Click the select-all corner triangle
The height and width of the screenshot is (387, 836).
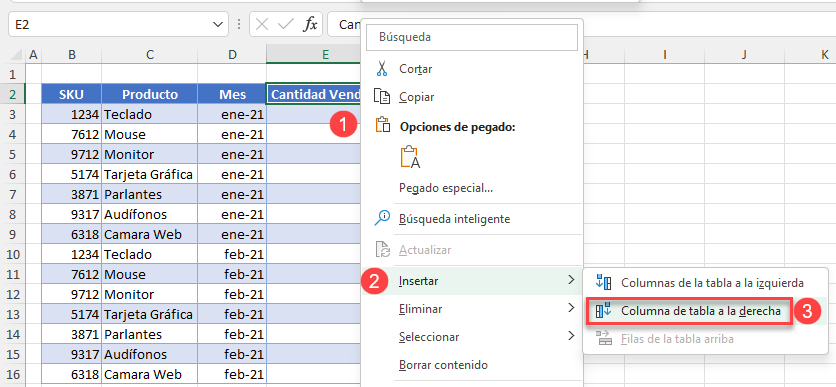pos(18,54)
